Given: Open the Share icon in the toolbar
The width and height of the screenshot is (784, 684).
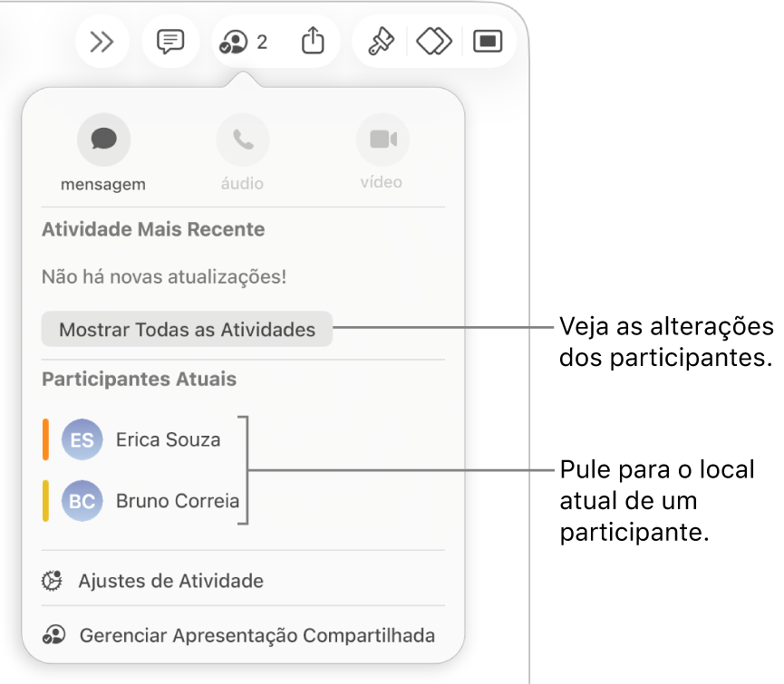Looking at the screenshot, I should (x=313, y=42).
